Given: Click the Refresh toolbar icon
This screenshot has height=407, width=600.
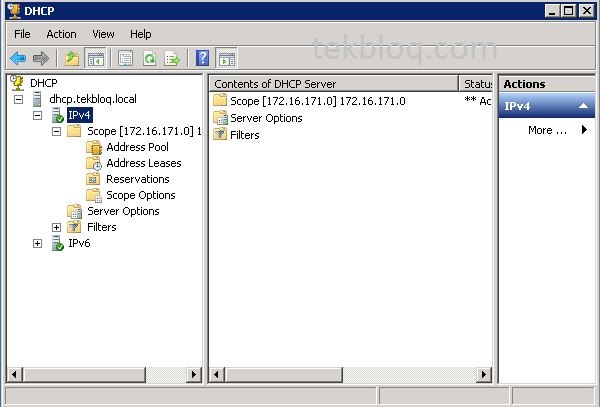Looking at the screenshot, I should click(x=149, y=59).
